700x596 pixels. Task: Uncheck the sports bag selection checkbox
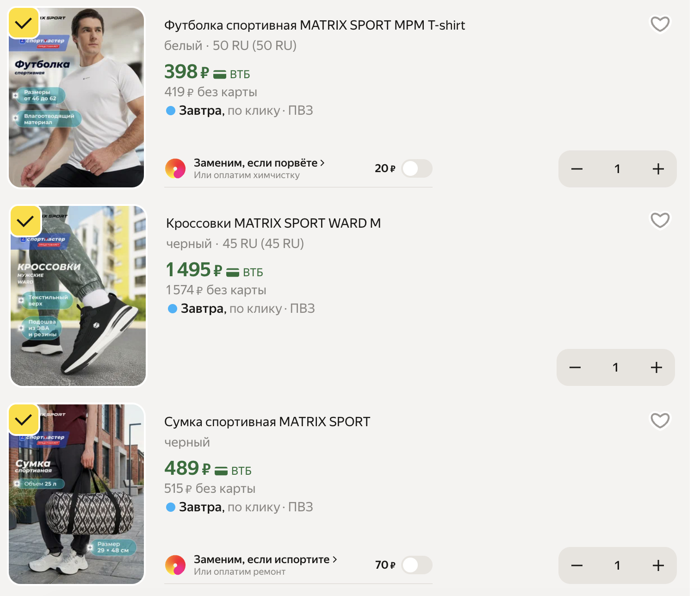pos(24,420)
